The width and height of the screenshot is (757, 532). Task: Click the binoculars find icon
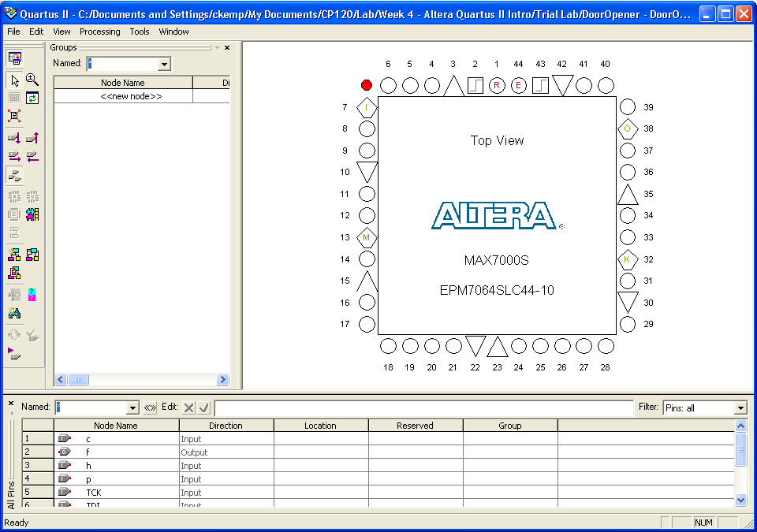tap(14, 314)
